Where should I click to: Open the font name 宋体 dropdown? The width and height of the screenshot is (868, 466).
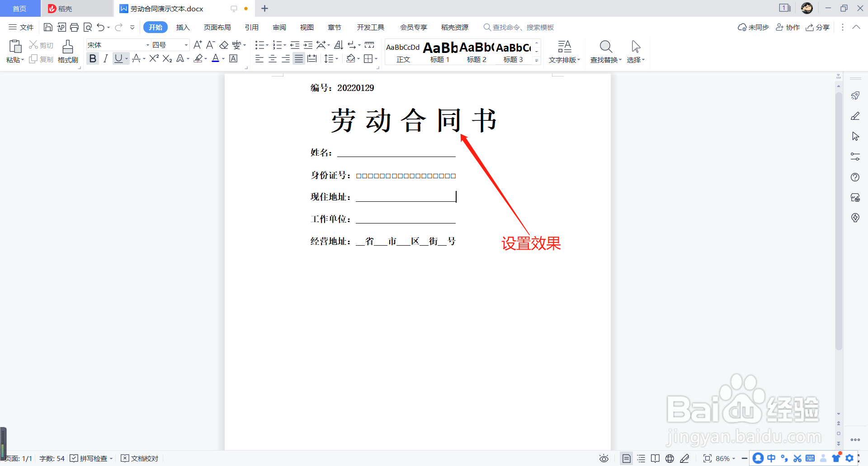click(147, 45)
